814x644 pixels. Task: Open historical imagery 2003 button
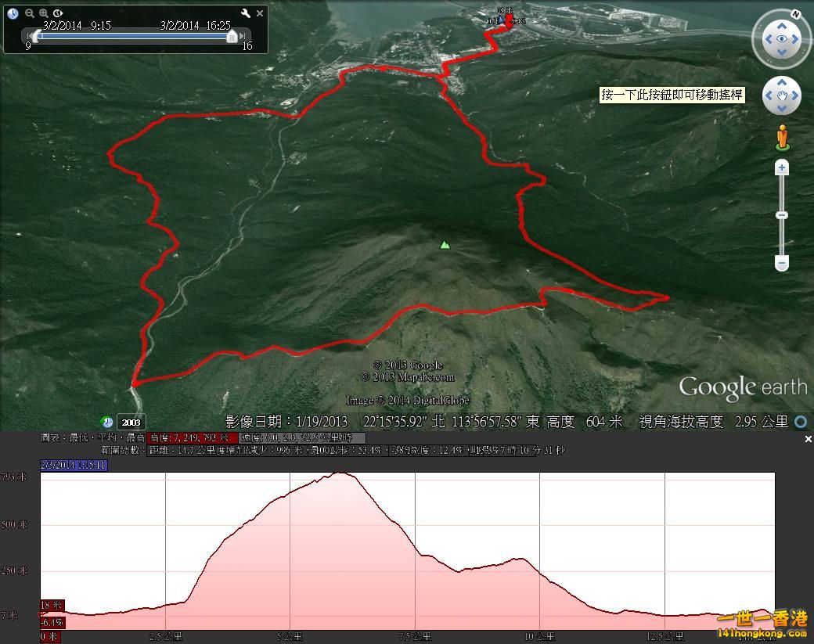pyautogui.click(x=131, y=423)
